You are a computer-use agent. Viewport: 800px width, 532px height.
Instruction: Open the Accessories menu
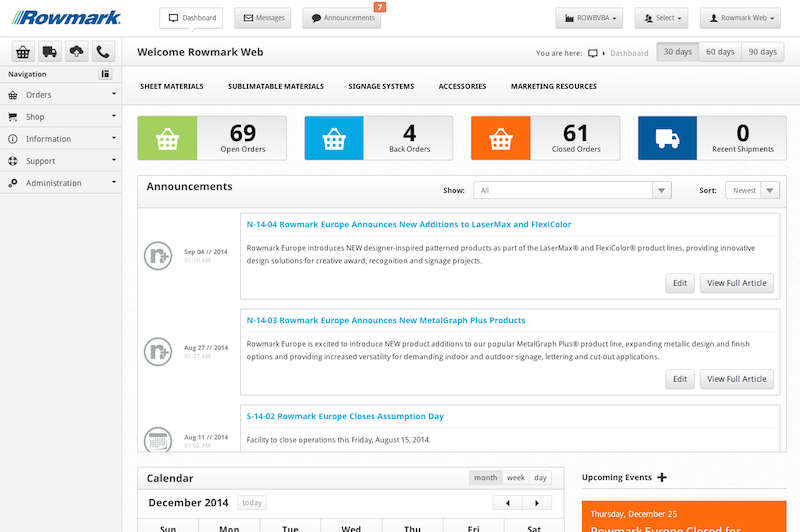pos(462,86)
